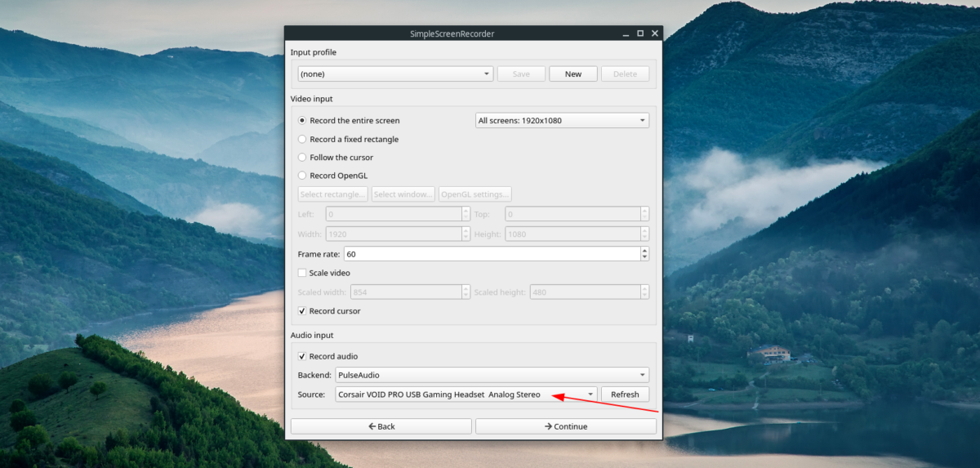Click the SimpleScreenRecorder title bar text
The image size is (980, 468).
452,33
